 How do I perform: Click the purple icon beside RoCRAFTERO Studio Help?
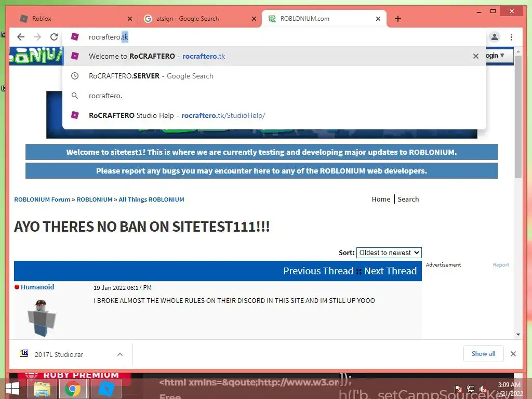click(x=75, y=115)
